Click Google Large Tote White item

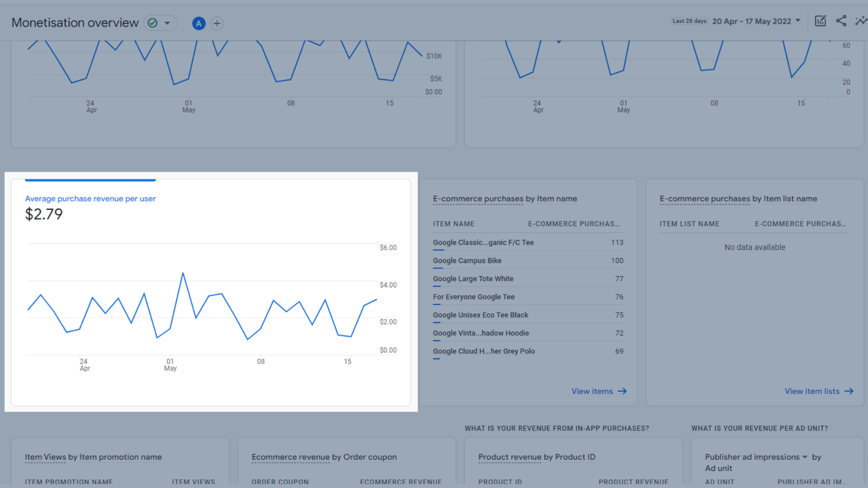tap(473, 279)
